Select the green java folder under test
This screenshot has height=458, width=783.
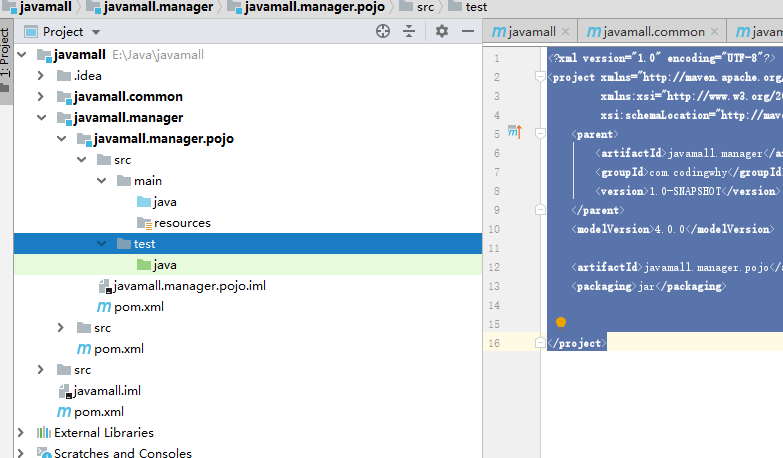pyautogui.click(x=157, y=265)
